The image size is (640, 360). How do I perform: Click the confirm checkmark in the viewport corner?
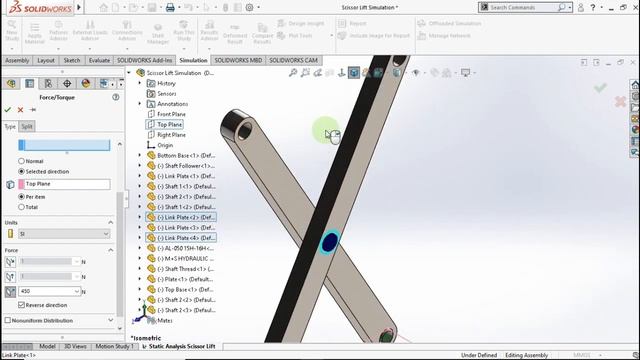click(x=600, y=87)
